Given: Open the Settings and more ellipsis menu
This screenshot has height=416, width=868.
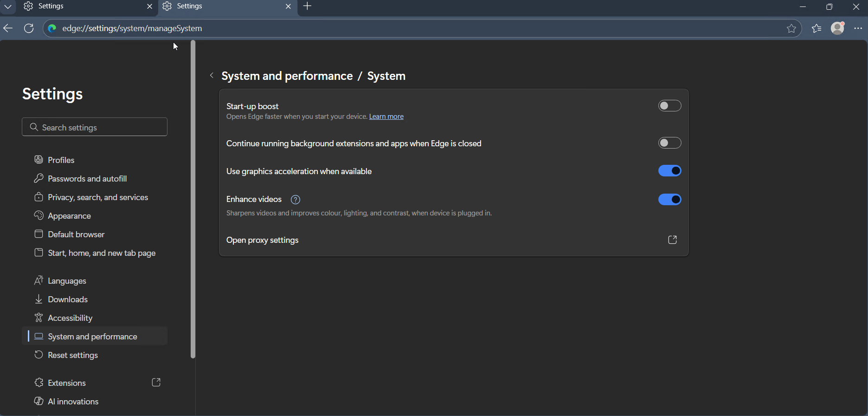Looking at the screenshot, I should pos(858,28).
